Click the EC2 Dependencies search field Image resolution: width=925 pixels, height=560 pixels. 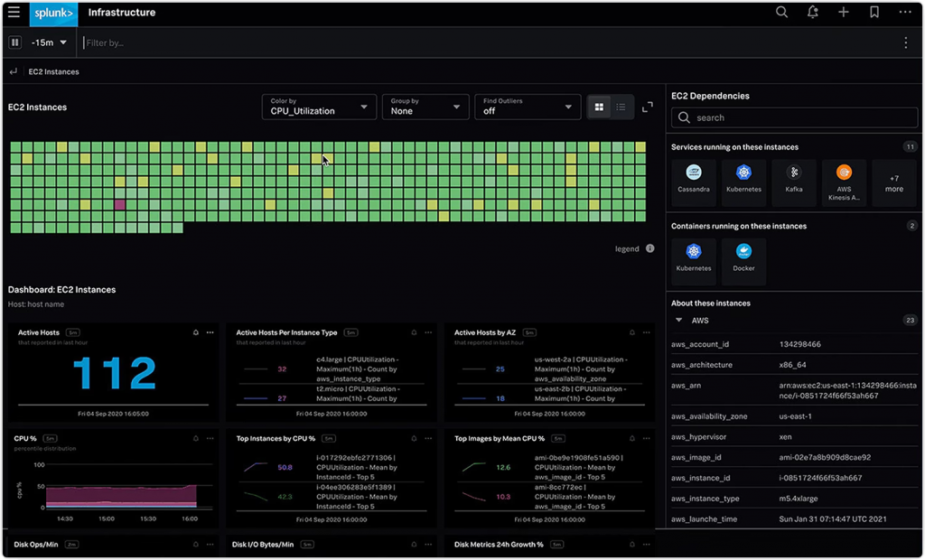coord(793,117)
